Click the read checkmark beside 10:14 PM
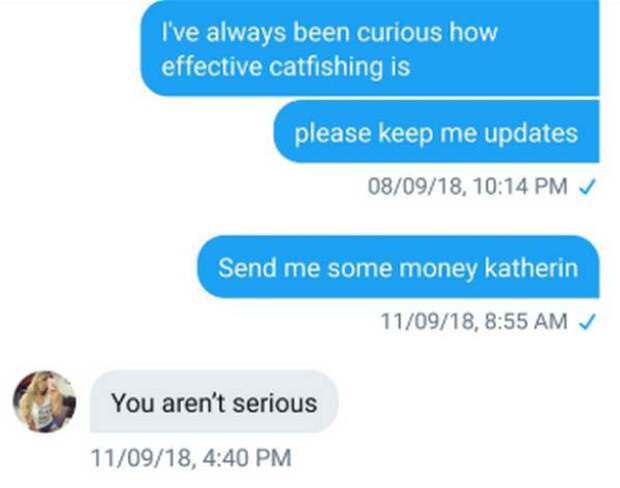620x488 pixels. pyautogui.click(x=587, y=186)
